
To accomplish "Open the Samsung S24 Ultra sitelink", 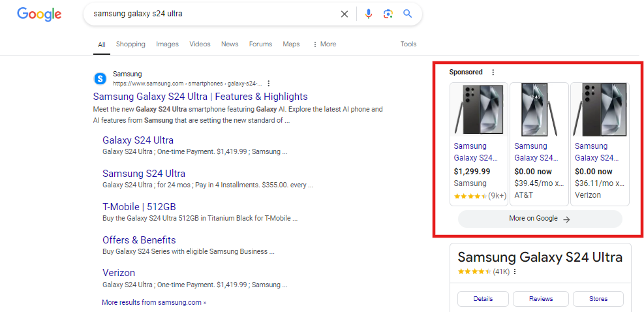I will tap(144, 173).
